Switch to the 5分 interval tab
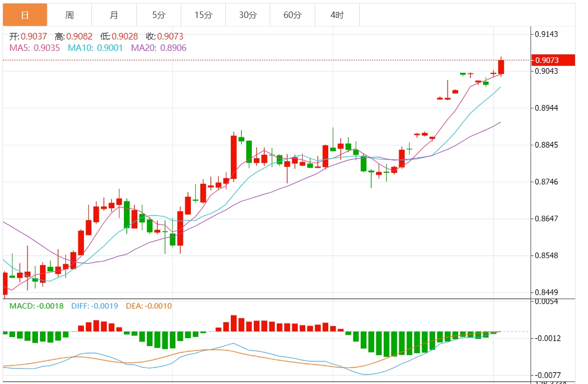588x384 pixels. [x=158, y=15]
